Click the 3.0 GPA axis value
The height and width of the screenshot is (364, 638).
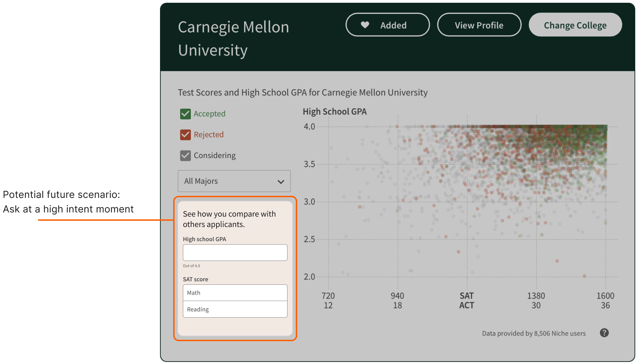(x=309, y=202)
